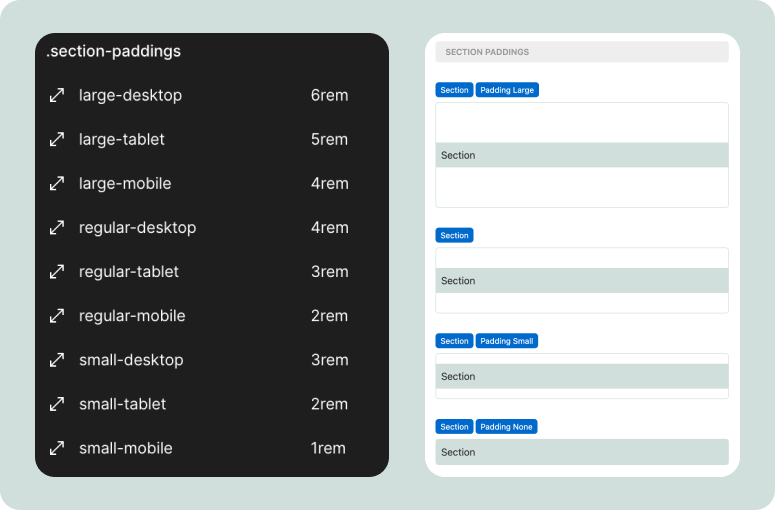Click the resize arrow icon beside small-mobile

point(57,448)
